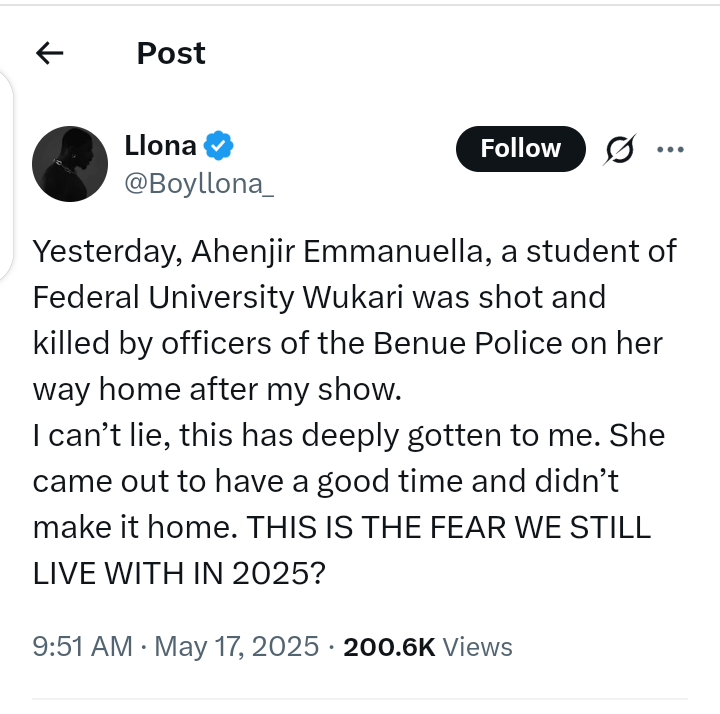Click the Llona display name
The width and height of the screenshot is (720, 714).
click(160, 146)
